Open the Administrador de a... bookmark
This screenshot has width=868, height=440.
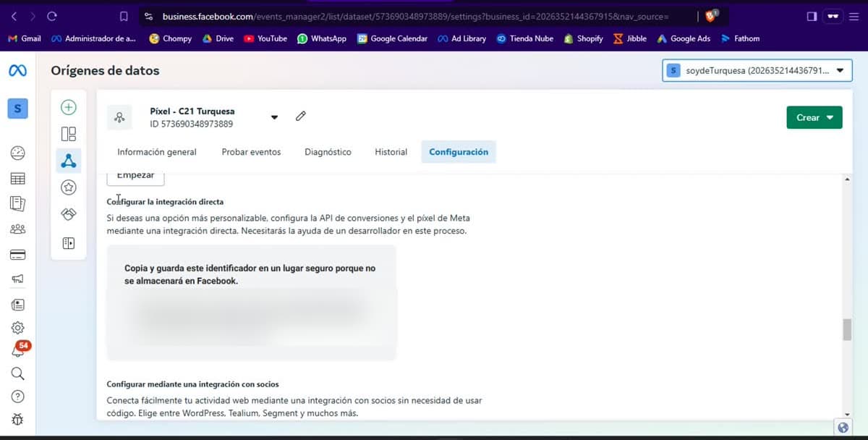93,38
